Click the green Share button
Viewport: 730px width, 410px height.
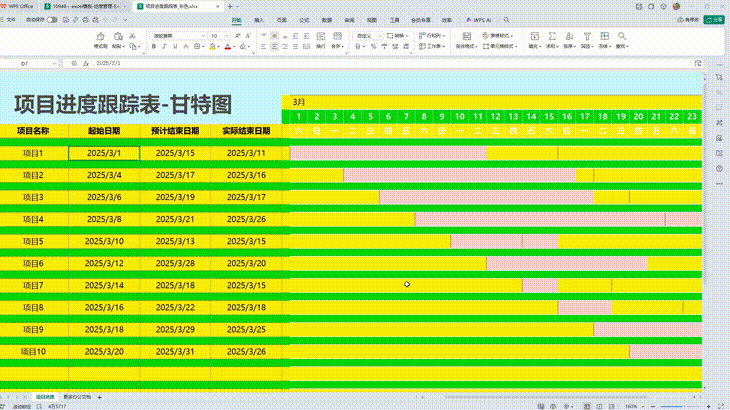click(x=712, y=19)
